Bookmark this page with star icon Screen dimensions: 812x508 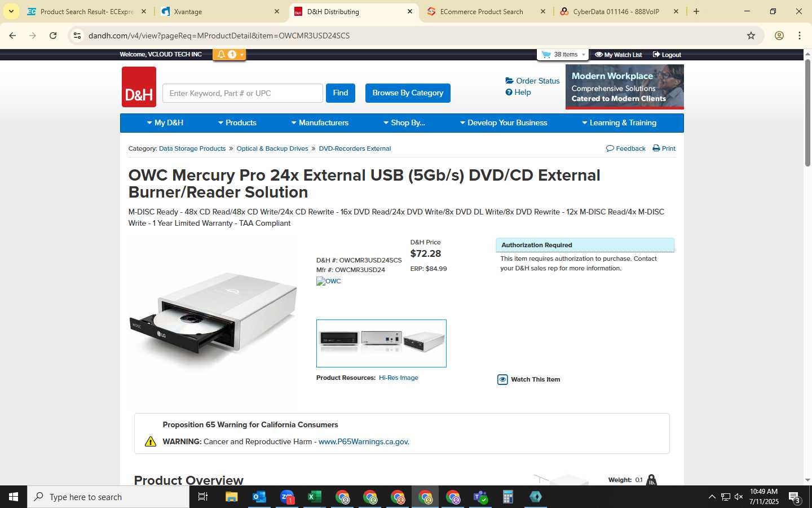point(751,36)
